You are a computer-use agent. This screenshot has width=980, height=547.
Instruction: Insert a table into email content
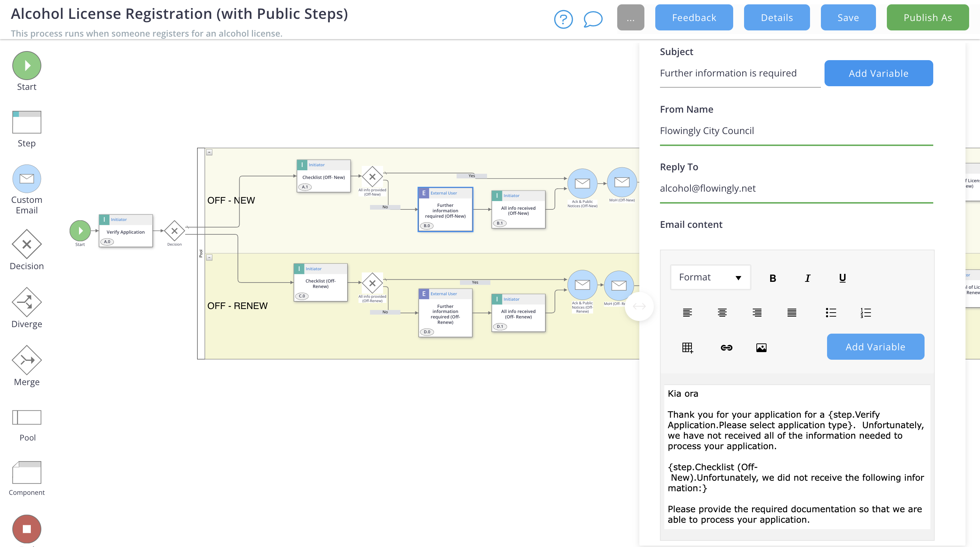[688, 347]
